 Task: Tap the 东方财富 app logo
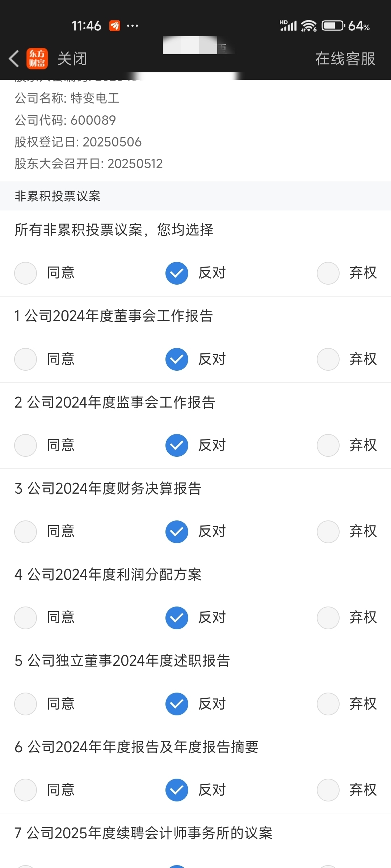pos(37,59)
